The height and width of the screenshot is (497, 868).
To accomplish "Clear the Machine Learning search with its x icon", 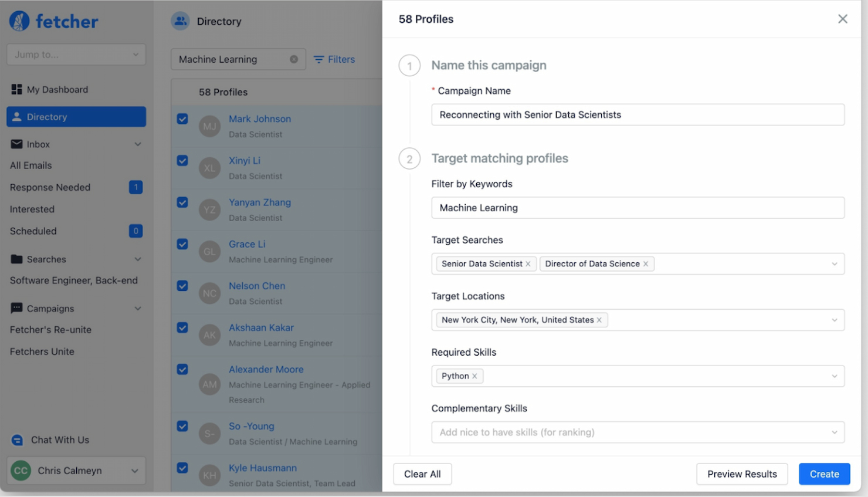I will pyautogui.click(x=293, y=59).
